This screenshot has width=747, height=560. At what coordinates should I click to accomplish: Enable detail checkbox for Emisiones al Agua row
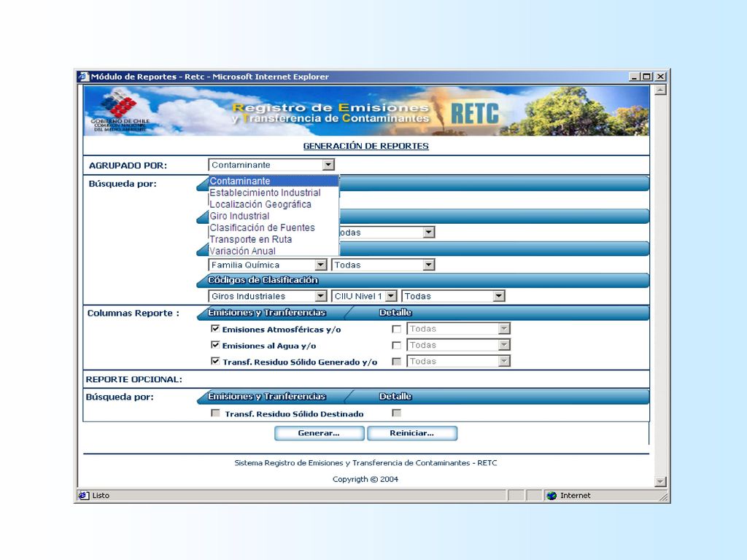396,345
